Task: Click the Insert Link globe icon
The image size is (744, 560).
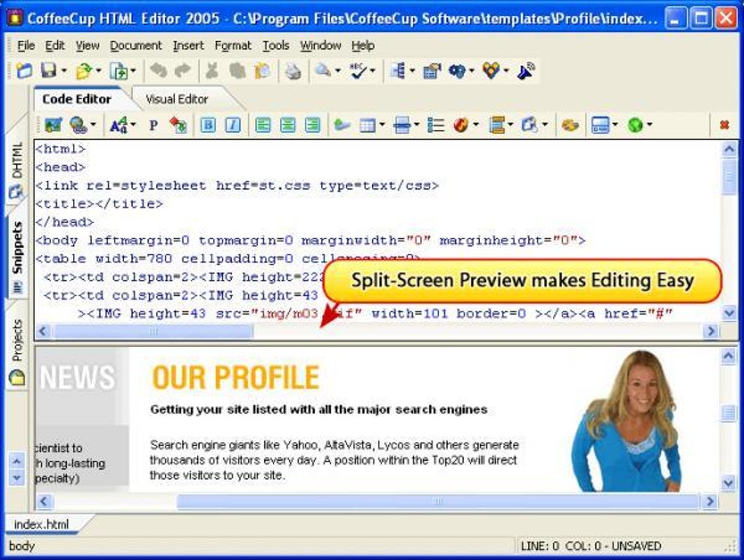Action: click(78, 125)
